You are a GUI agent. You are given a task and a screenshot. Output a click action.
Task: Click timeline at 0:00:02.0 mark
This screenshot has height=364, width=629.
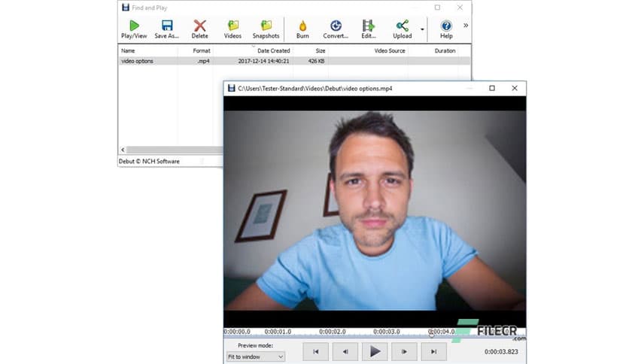pyautogui.click(x=332, y=332)
